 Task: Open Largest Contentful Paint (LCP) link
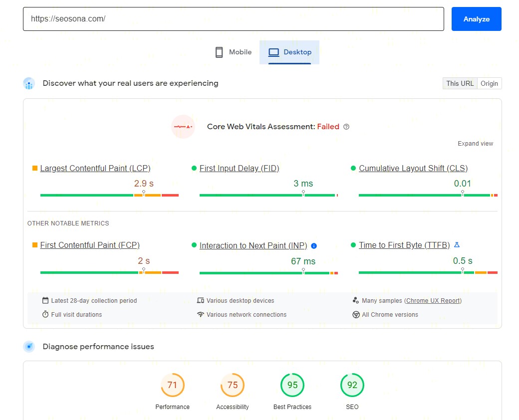click(95, 168)
